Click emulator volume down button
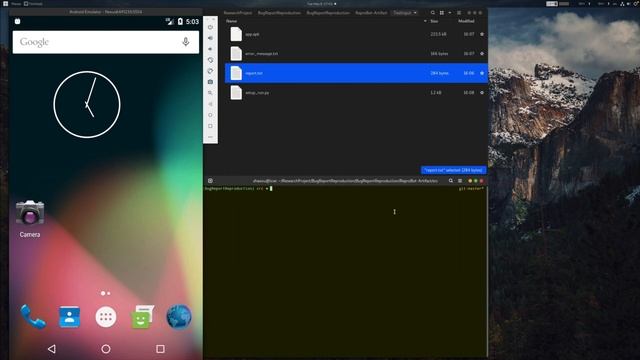Image resolution: width=640 pixels, height=360 pixels. click(x=210, y=49)
